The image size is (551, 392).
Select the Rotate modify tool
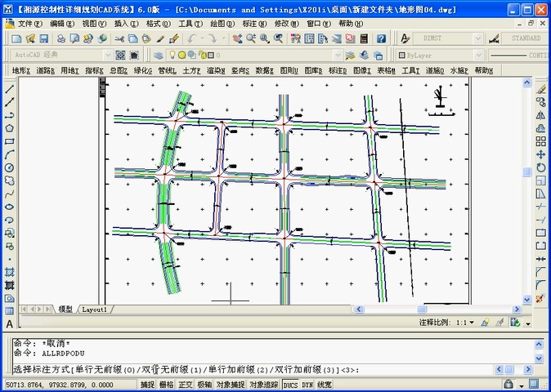coord(541,167)
